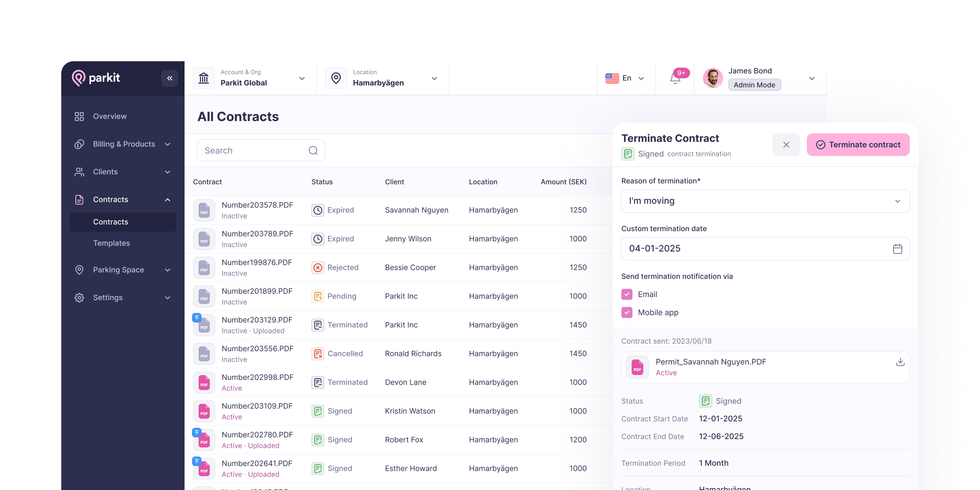
Task: Open Number202641.PDF contract row
Action: click(398, 469)
